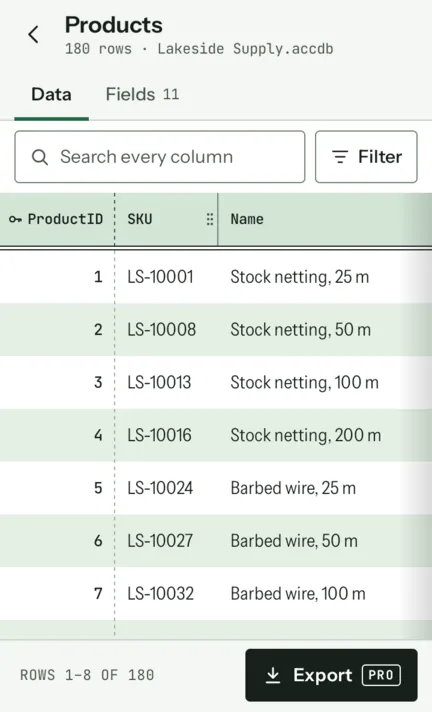Select ProductID cell 2
Viewport: 432px width, 712px height.
pos(57,329)
